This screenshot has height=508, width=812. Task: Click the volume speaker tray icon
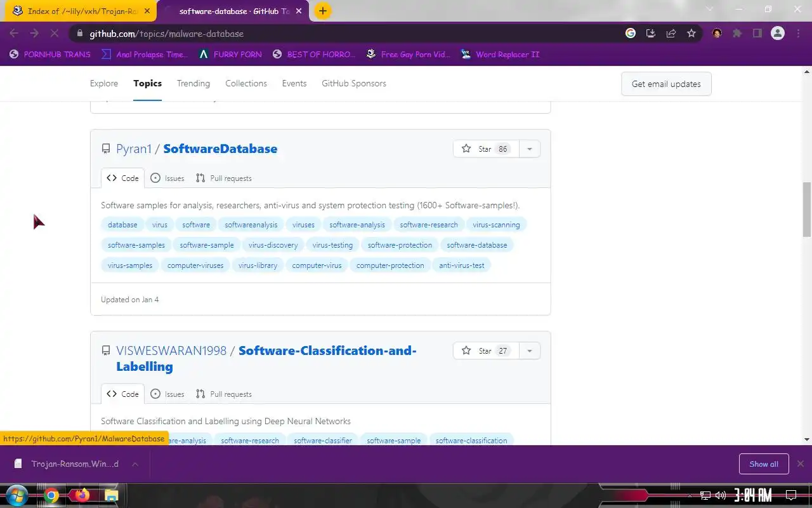[x=720, y=495]
